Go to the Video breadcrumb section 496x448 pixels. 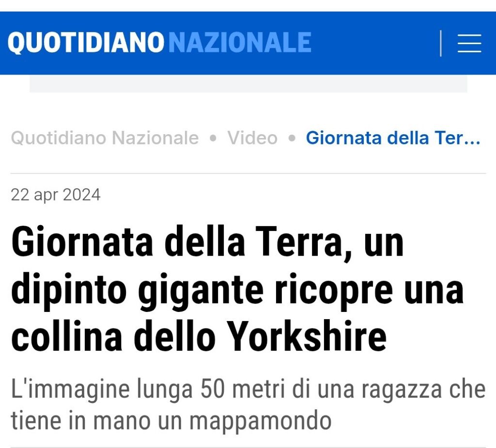(252, 138)
